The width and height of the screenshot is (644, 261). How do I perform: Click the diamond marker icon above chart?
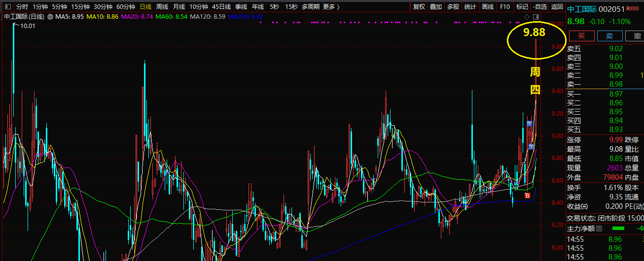click(x=527, y=17)
